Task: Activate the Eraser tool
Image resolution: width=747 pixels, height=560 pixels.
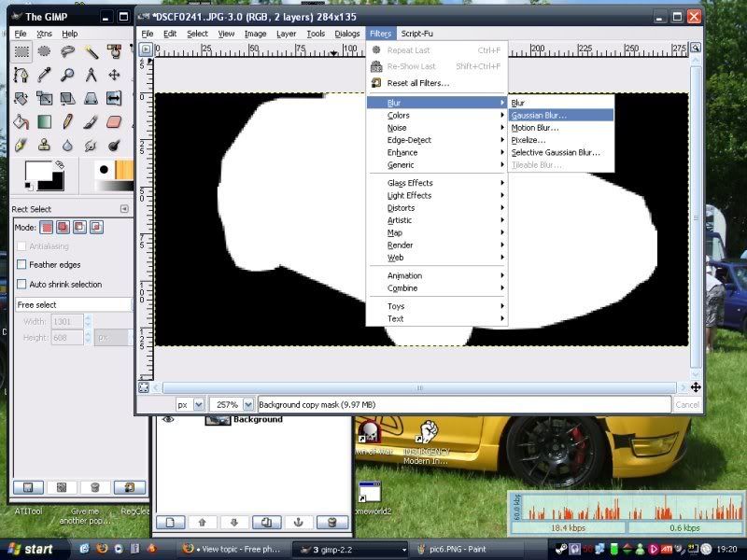Action: tap(114, 122)
